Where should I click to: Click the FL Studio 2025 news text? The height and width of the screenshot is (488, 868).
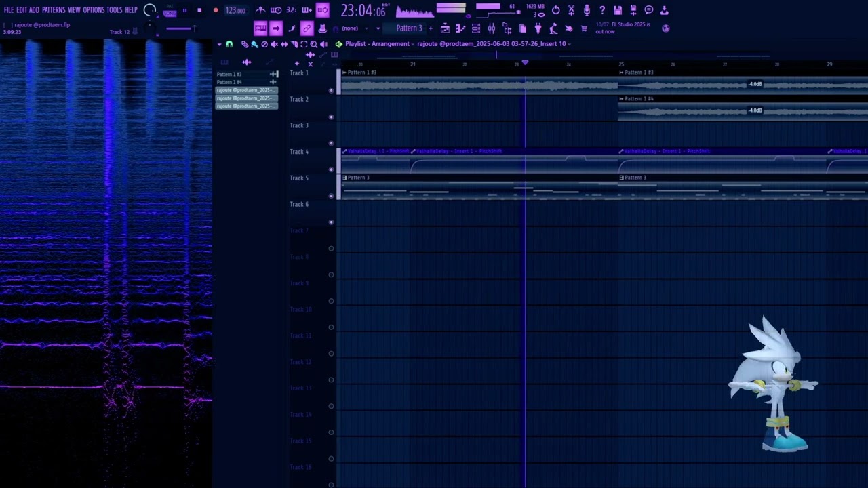coord(623,28)
